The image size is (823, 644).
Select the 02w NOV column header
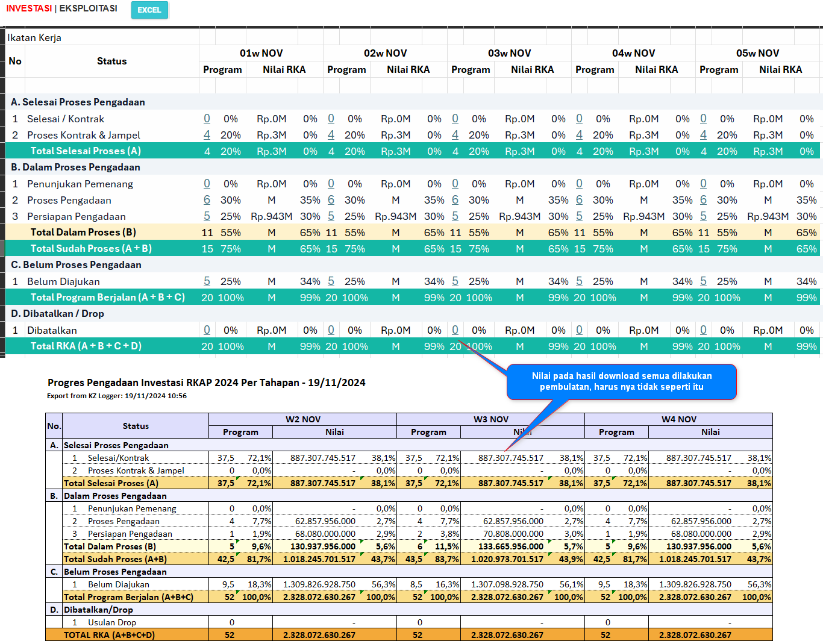pos(385,53)
